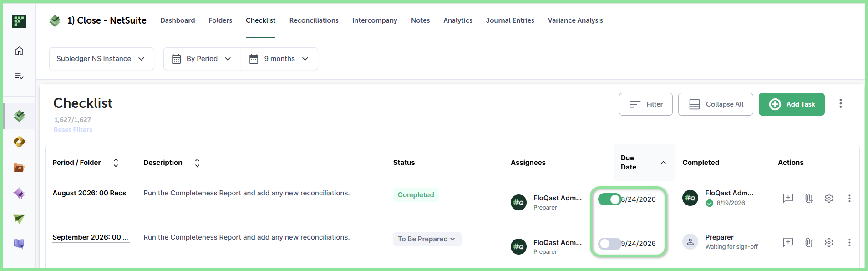Click the Reset Filters link

(x=73, y=130)
